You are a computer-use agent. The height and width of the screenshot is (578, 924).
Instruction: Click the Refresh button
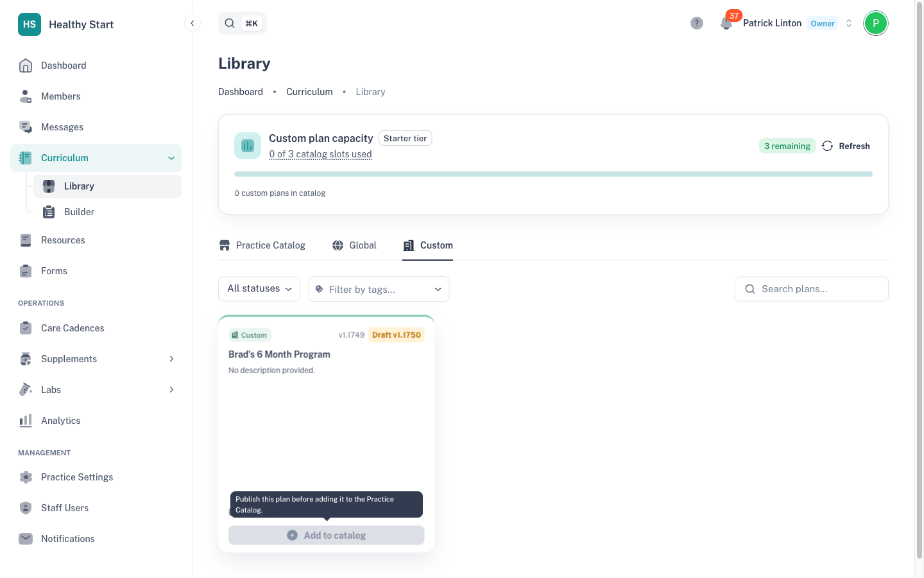click(x=846, y=146)
